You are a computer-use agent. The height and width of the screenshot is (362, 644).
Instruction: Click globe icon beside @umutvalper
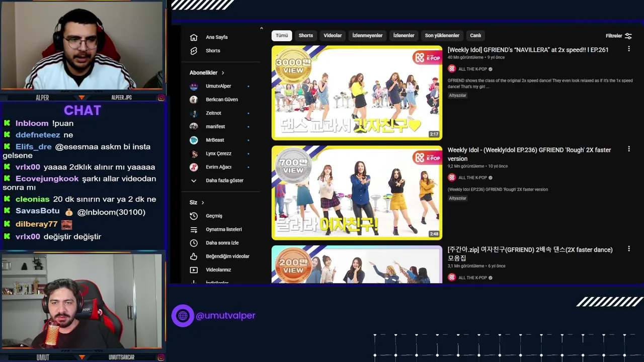(183, 316)
